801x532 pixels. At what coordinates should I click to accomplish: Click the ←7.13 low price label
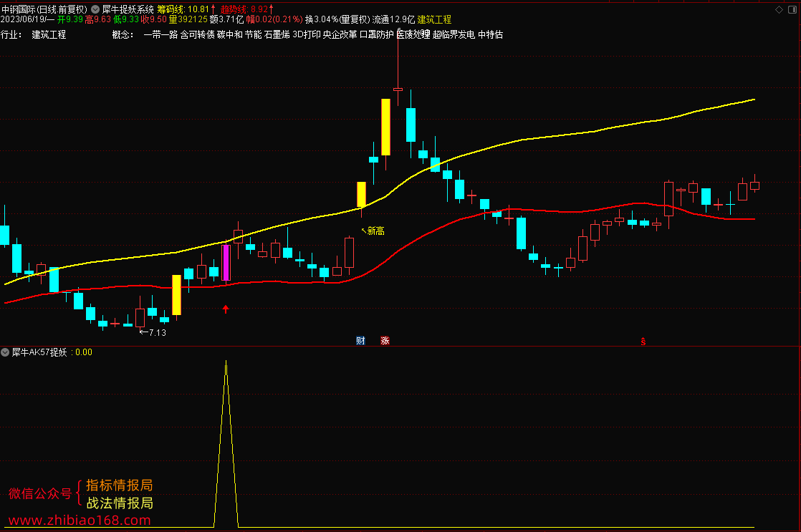(153, 332)
